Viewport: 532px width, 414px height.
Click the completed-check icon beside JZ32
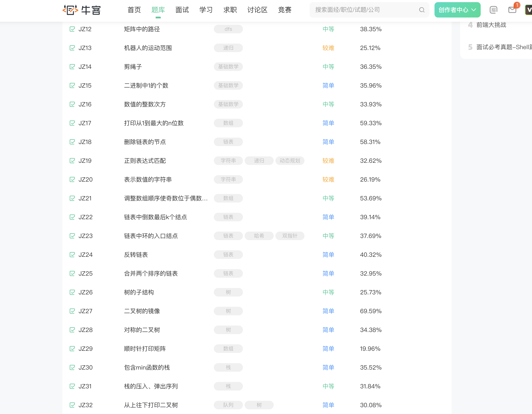72,405
